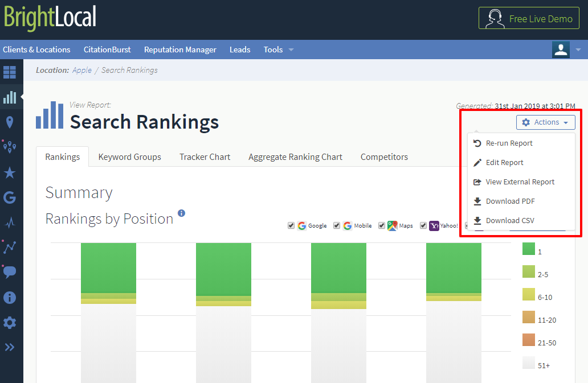Click Apple breadcrumb link
Screen dimensions: 588x383
[82, 70]
